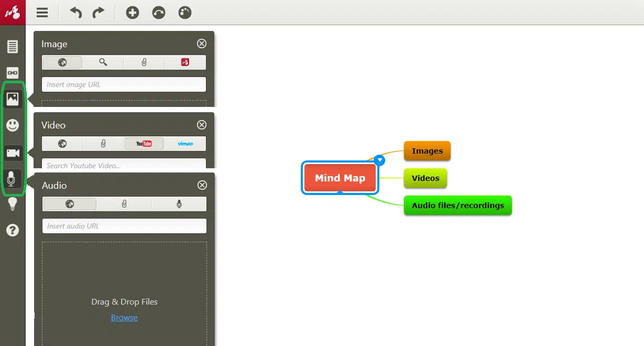Add a new topic with plus icon
This screenshot has width=644, height=346.
(133, 13)
